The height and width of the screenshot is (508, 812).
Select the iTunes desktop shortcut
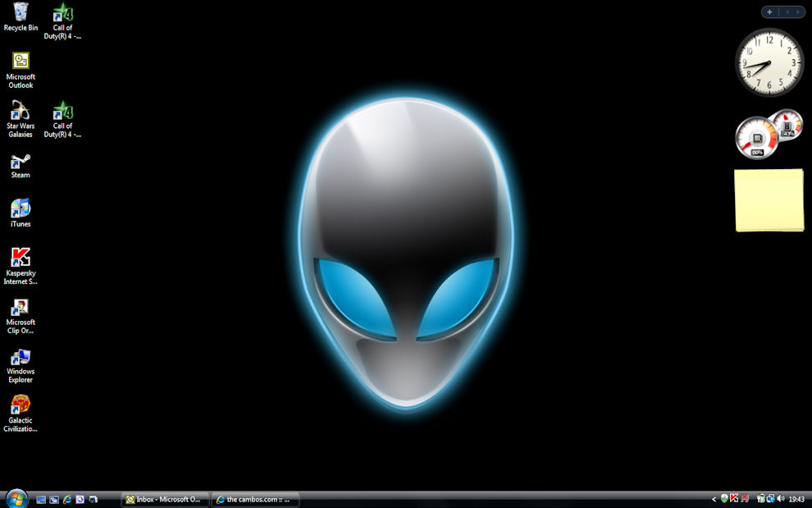(x=21, y=213)
